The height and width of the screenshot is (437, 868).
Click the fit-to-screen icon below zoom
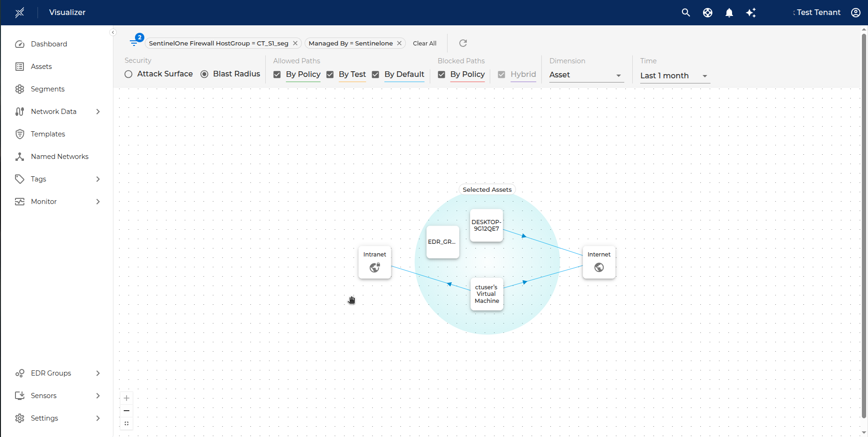[127, 423]
